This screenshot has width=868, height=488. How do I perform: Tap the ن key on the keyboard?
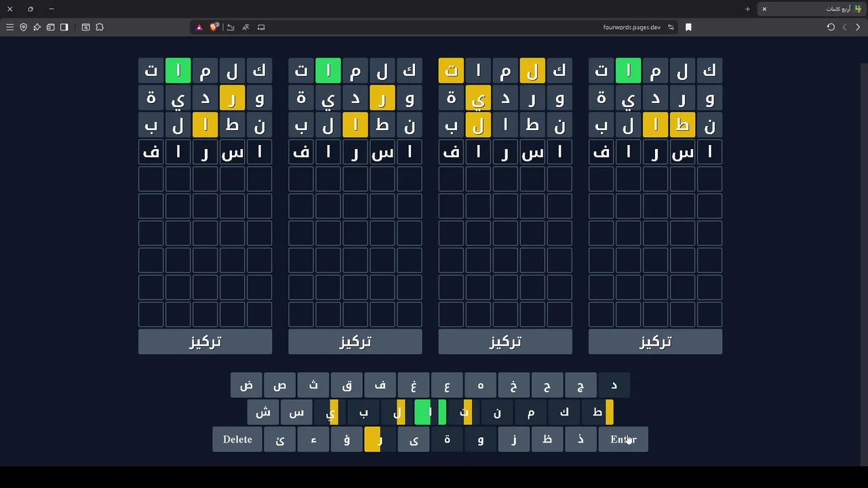pyautogui.click(x=497, y=412)
